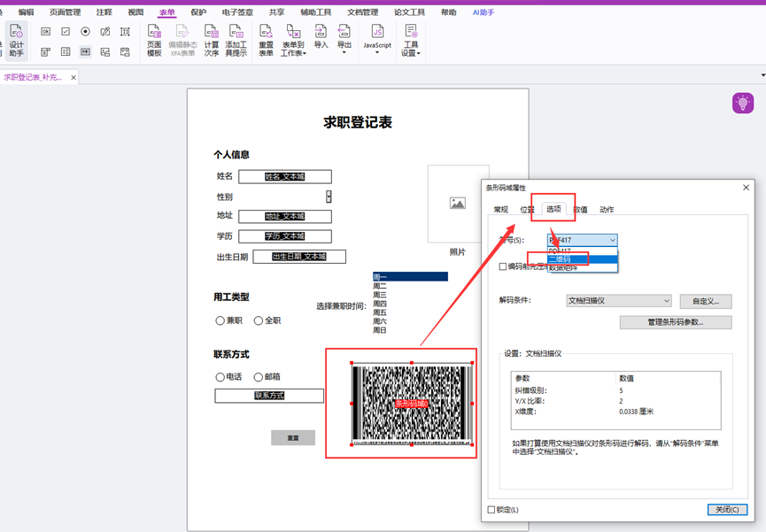
Task: Select the 邮箱 radio button
Action: tap(259, 377)
